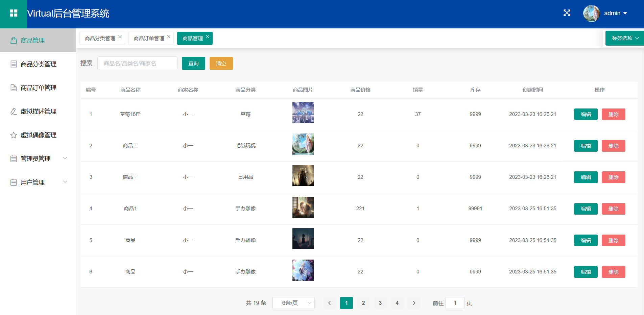Click the list icon beside 商品分类管理
The height and width of the screenshot is (315, 644).
pyautogui.click(x=14, y=64)
